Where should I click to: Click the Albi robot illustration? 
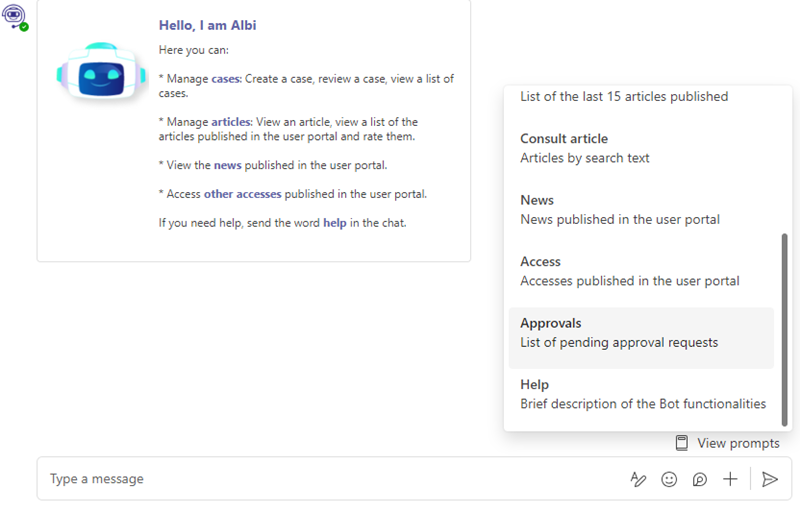[x=101, y=72]
